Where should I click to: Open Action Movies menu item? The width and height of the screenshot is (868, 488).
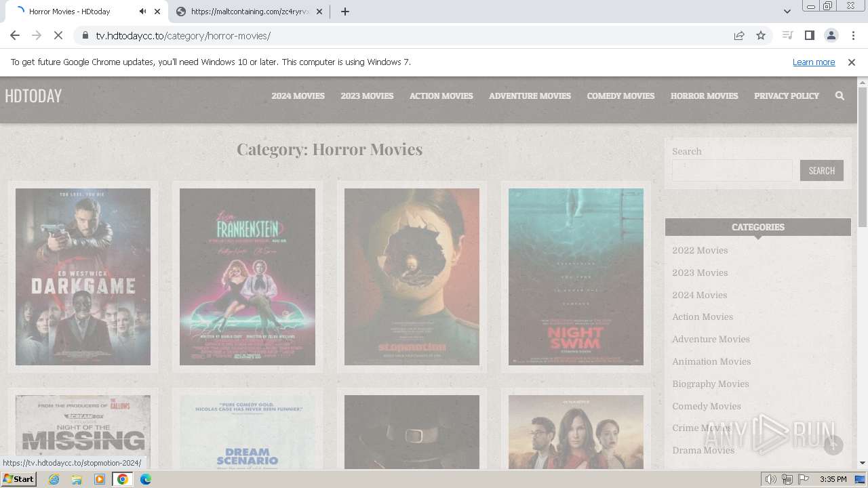[x=441, y=96]
